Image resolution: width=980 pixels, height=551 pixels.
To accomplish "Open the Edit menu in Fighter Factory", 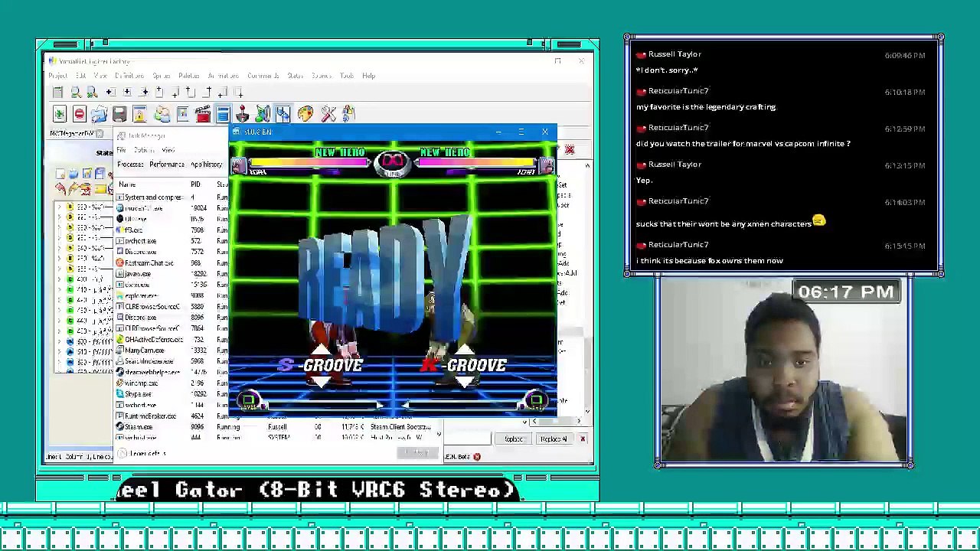I will pos(80,76).
